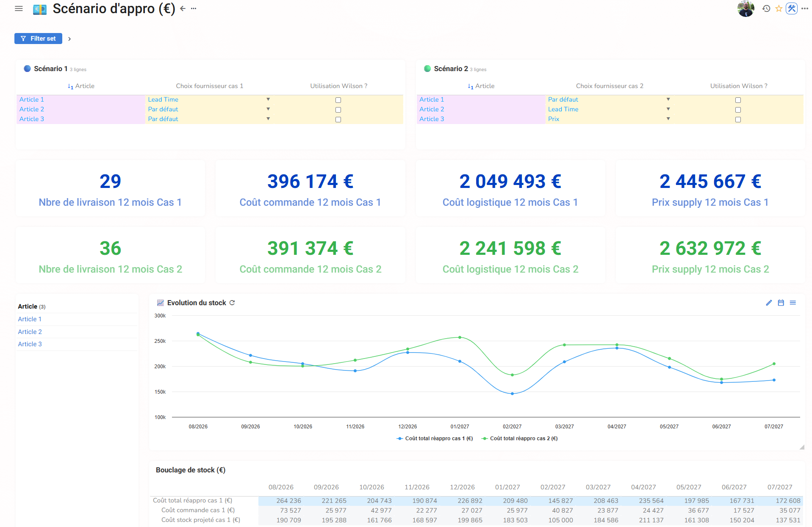Click the chart icon beside Evolution du stock

(x=161, y=303)
